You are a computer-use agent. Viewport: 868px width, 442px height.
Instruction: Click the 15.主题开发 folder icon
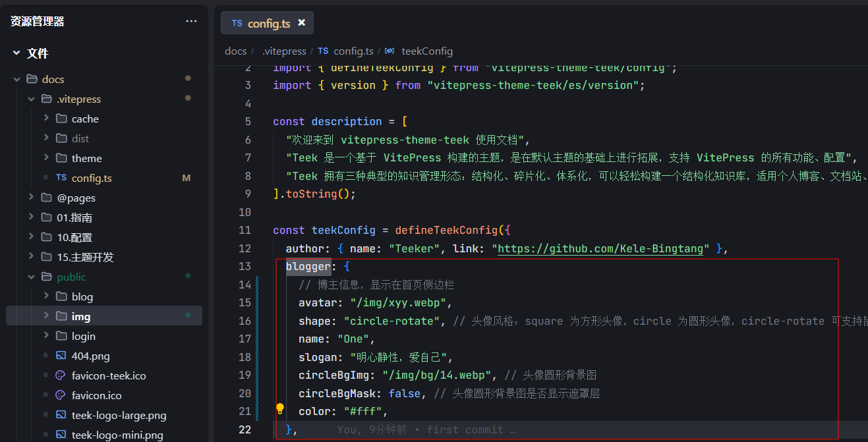[x=46, y=257]
